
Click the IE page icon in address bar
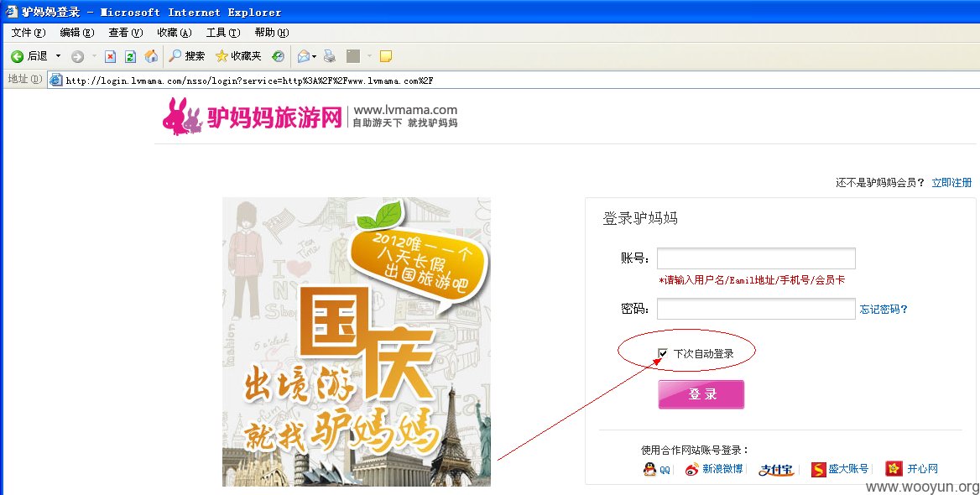click(x=55, y=80)
